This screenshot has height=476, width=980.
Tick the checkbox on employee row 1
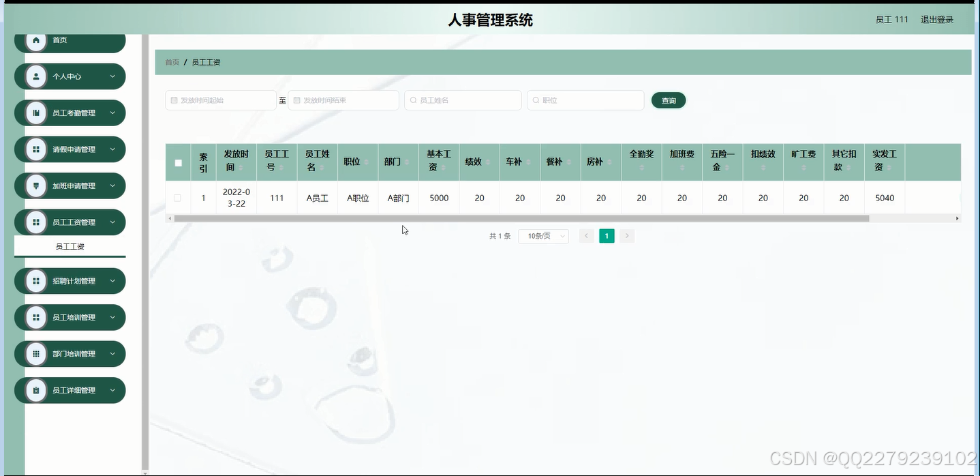tap(178, 198)
